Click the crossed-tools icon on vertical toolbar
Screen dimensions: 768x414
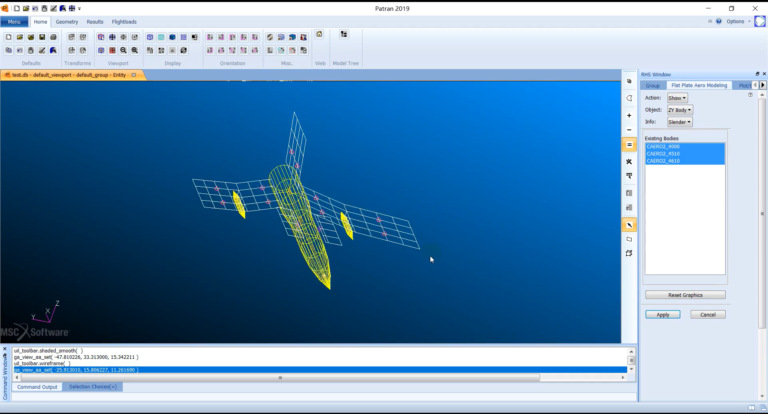click(629, 162)
